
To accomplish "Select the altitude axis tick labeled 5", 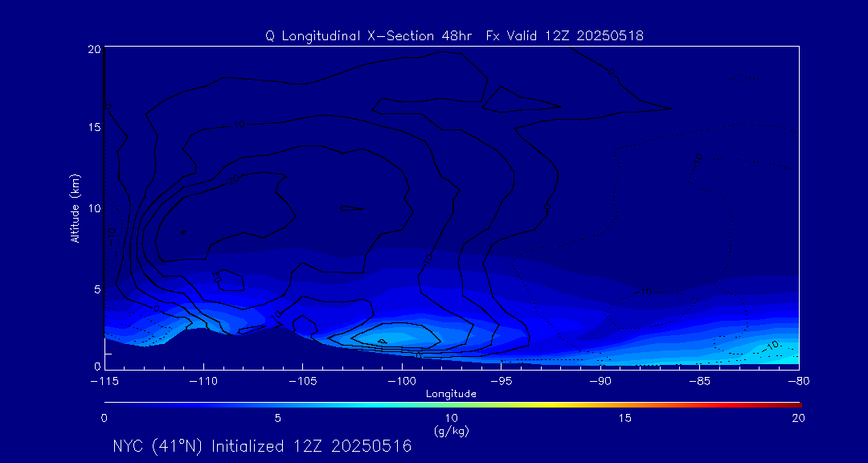I will pos(97,289).
